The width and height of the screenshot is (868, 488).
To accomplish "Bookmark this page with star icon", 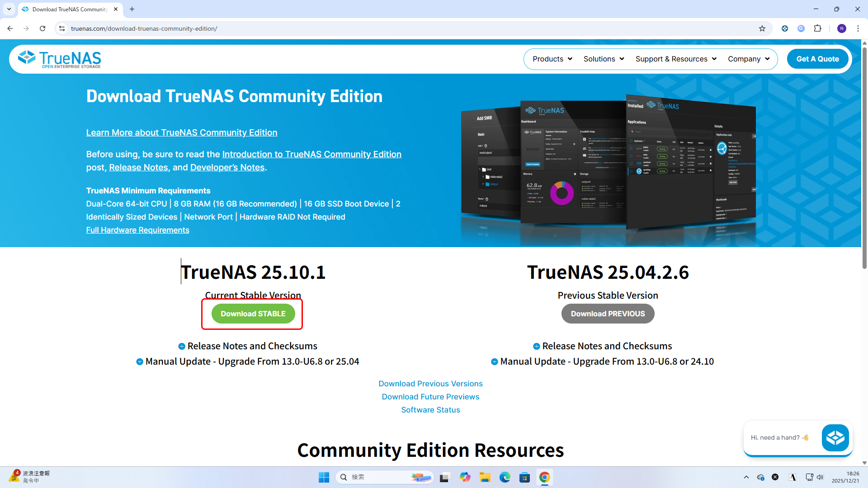I will click(762, 28).
